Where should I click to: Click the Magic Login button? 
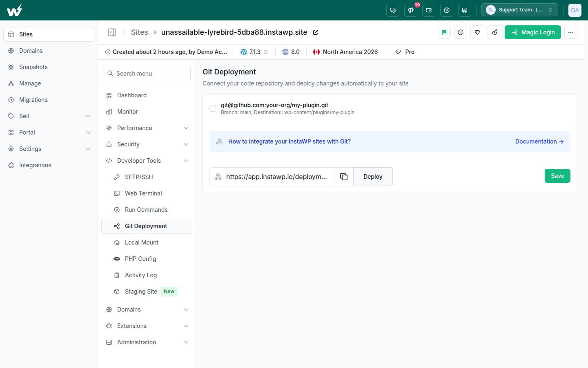(x=533, y=32)
